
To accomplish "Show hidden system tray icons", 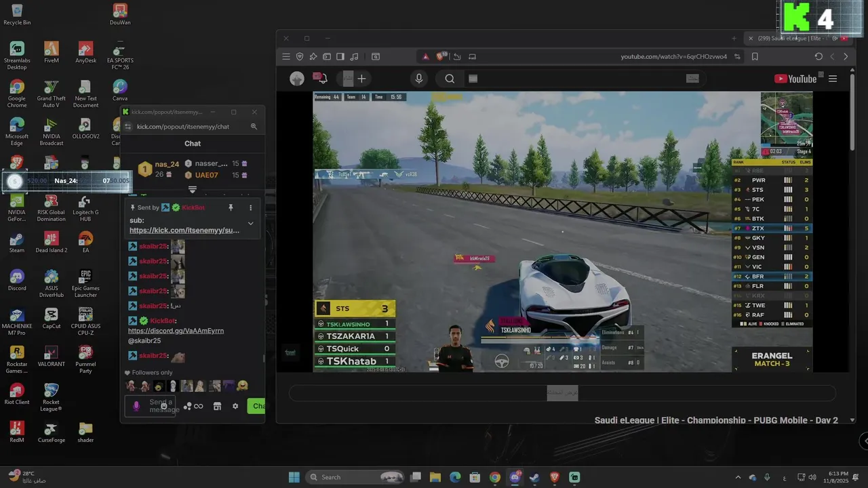I will 738,477.
